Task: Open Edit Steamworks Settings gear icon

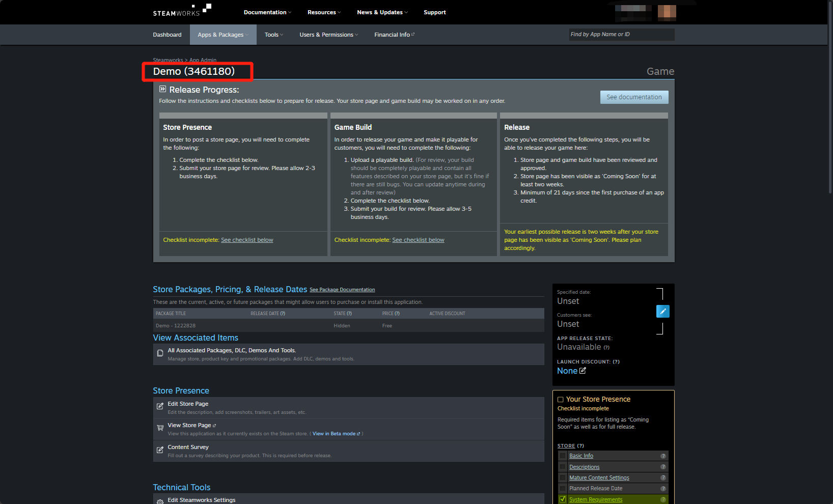Action: click(160, 501)
